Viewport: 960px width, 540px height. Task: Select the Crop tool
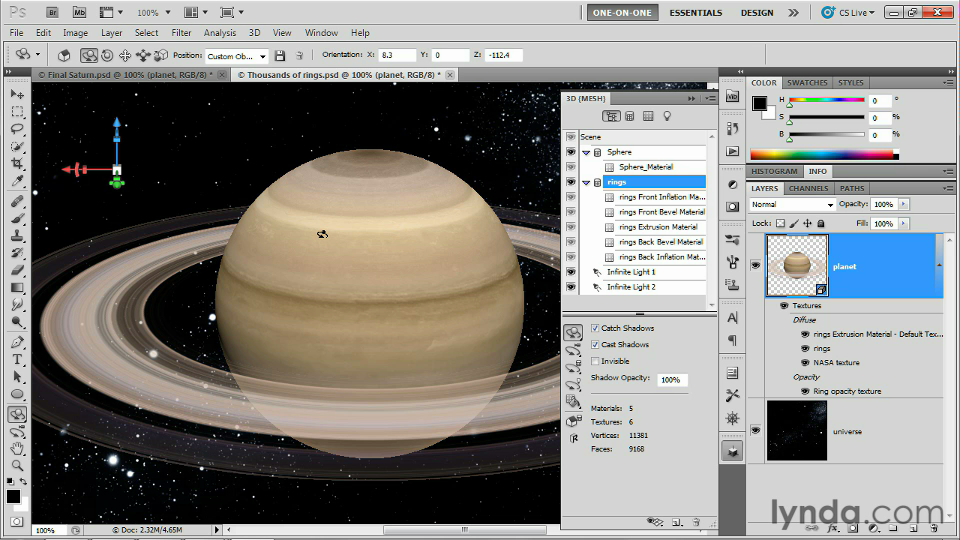tap(17, 163)
